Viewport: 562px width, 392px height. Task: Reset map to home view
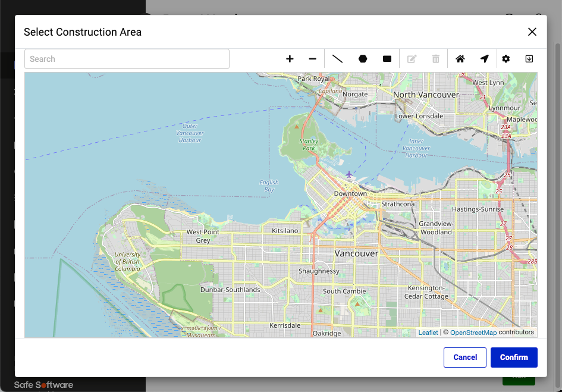point(460,59)
